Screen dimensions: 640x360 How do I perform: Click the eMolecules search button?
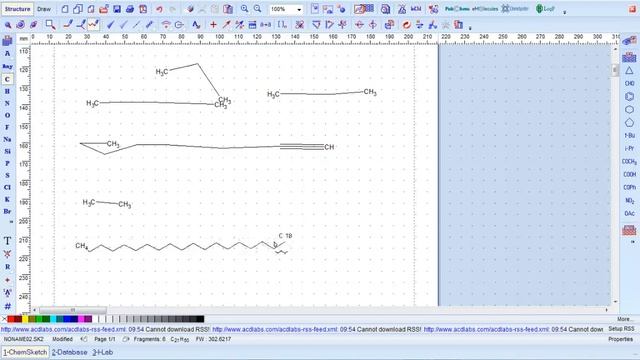(x=485, y=9)
